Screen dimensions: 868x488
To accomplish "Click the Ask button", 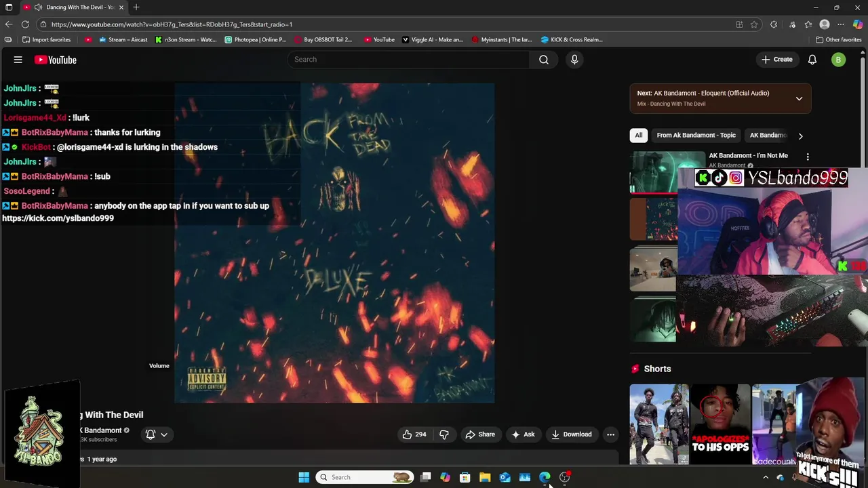I will pos(523,434).
